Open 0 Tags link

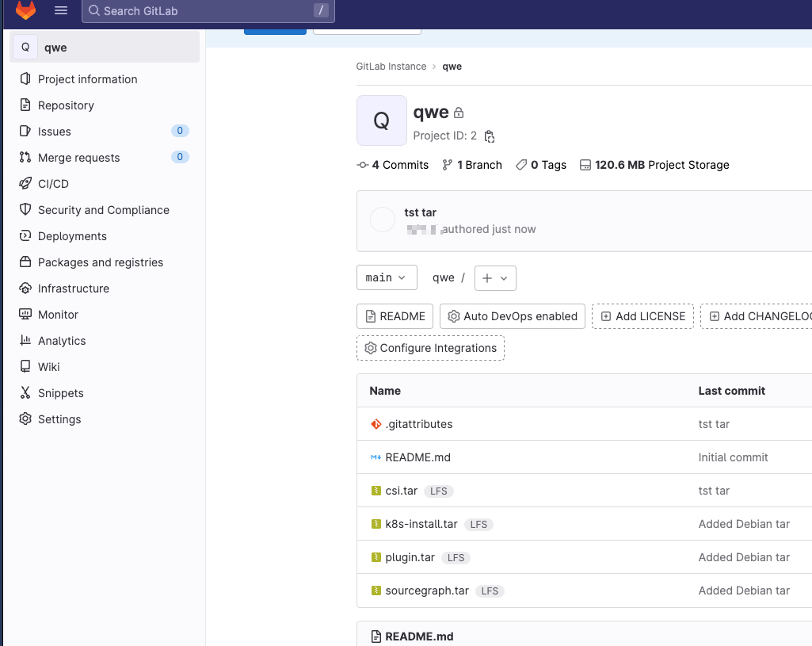[541, 165]
